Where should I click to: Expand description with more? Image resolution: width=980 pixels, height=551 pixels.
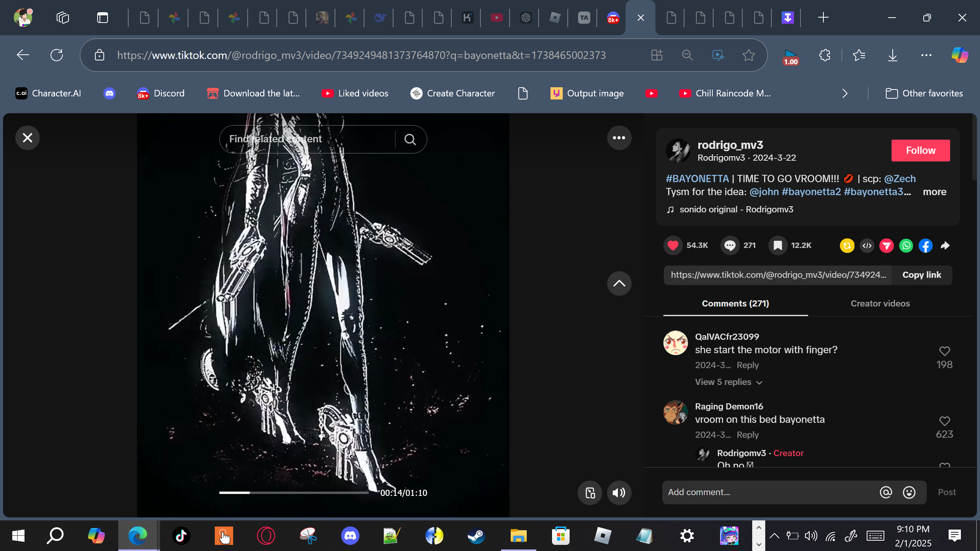click(934, 192)
